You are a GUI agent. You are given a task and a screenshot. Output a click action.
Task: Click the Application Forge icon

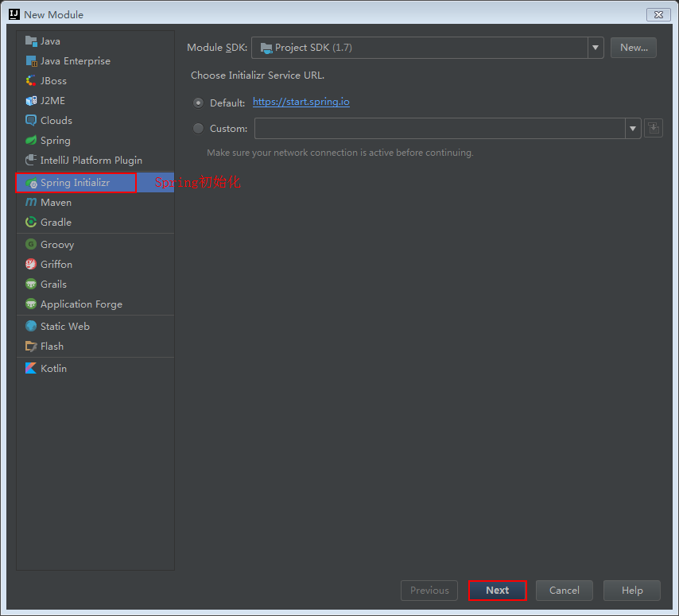31,304
